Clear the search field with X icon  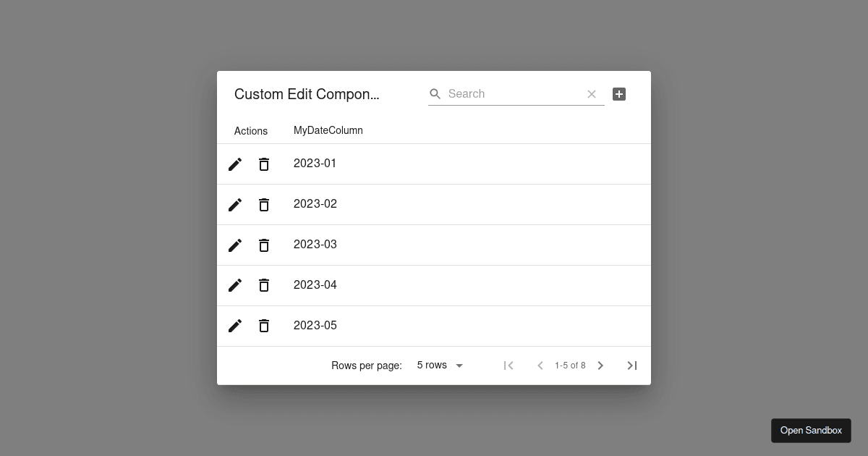pos(592,94)
